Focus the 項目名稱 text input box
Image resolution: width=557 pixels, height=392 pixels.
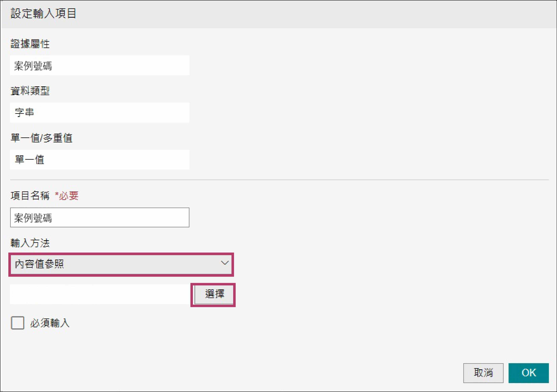(x=99, y=217)
